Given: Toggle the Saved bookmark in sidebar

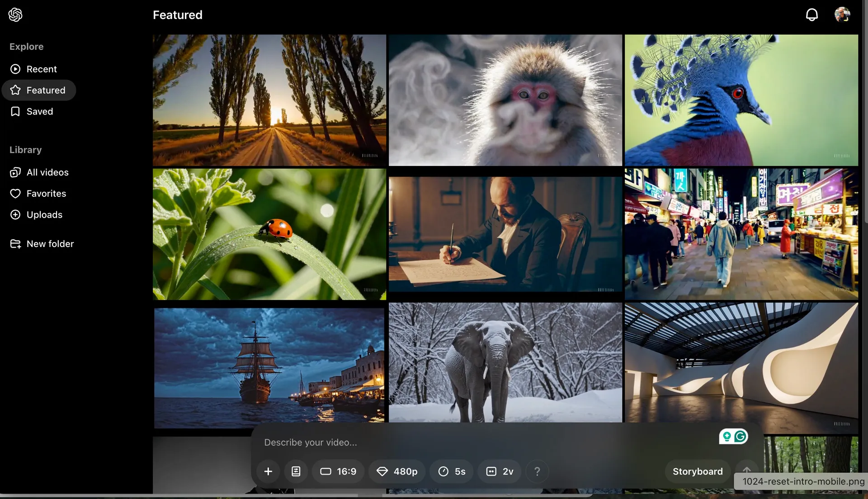Looking at the screenshot, I should [39, 112].
